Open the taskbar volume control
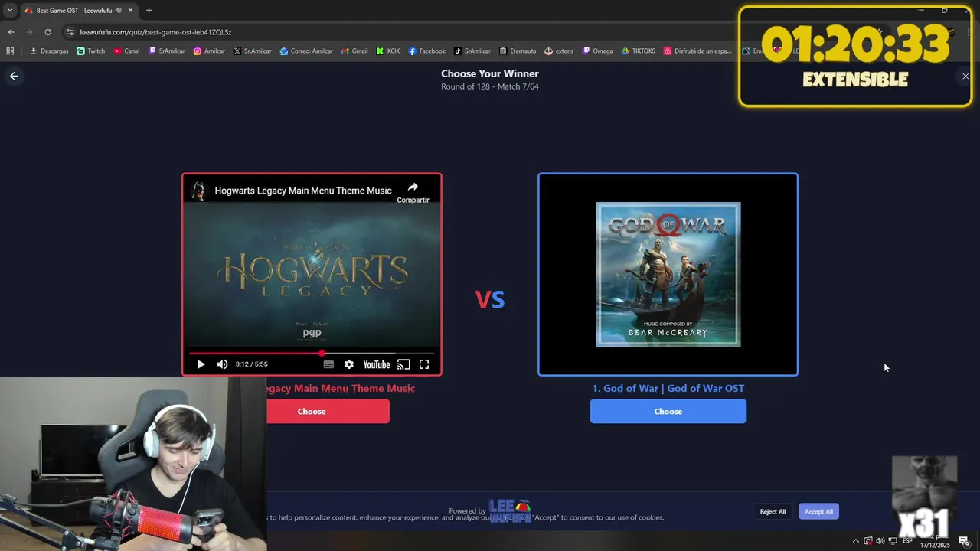980x551 pixels. point(880,541)
